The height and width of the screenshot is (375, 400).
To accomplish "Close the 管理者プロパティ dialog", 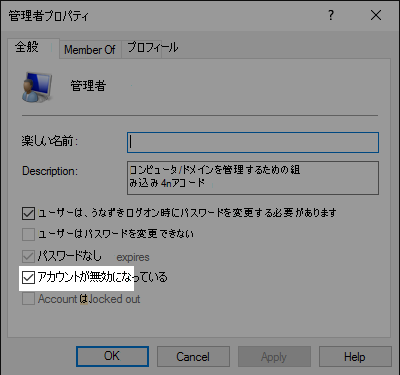I will point(376,15).
